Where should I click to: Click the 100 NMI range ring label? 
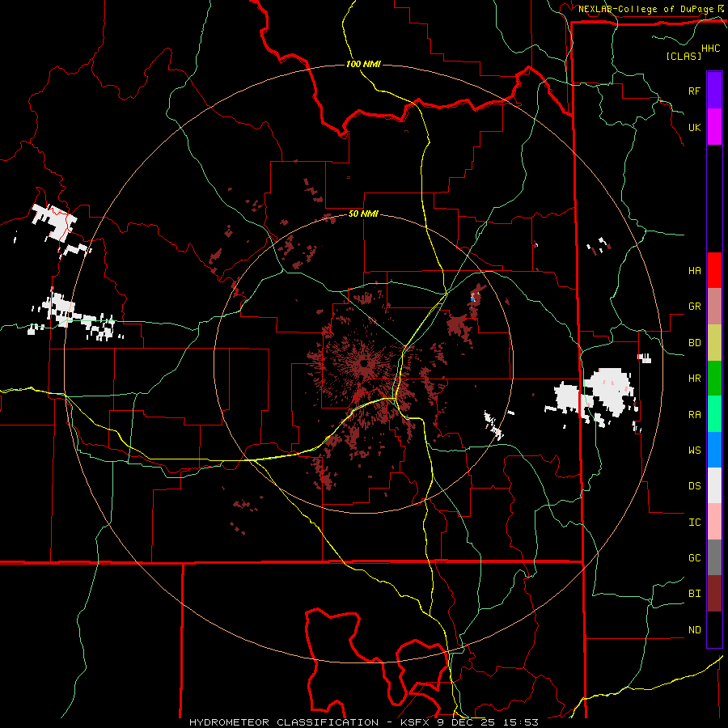(x=363, y=64)
